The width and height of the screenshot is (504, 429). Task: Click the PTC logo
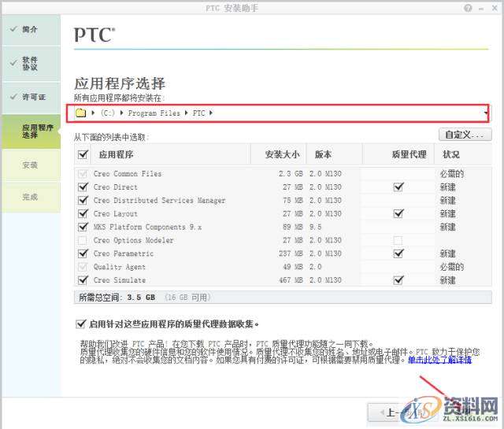pyautogui.click(x=94, y=35)
